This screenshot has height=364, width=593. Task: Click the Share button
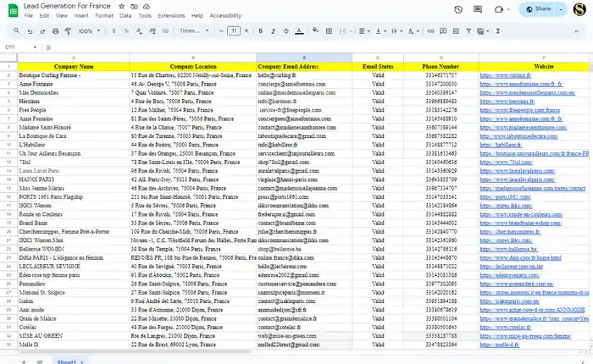[539, 9]
